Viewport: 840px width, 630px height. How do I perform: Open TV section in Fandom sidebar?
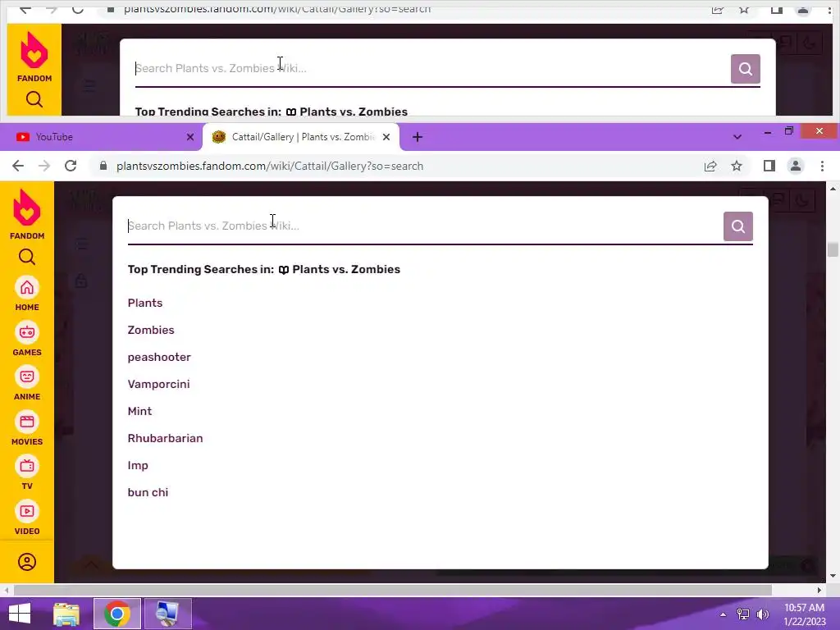click(x=27, y=473)
